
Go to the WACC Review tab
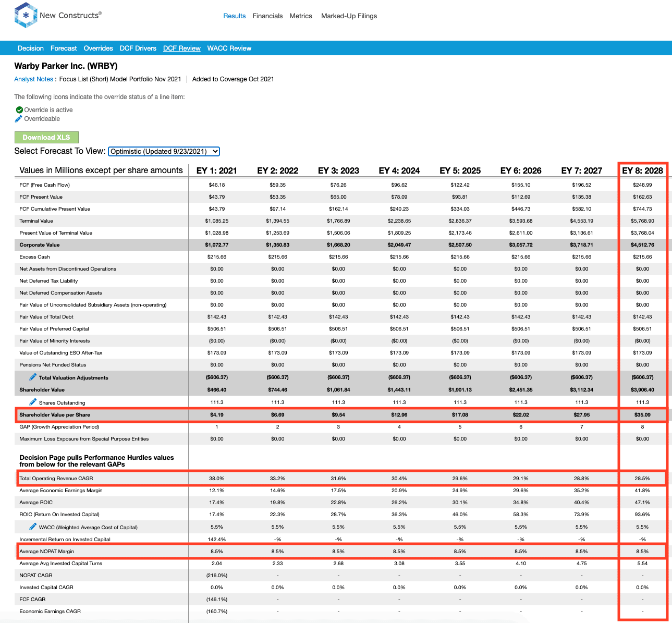click(x=229, y=48)
